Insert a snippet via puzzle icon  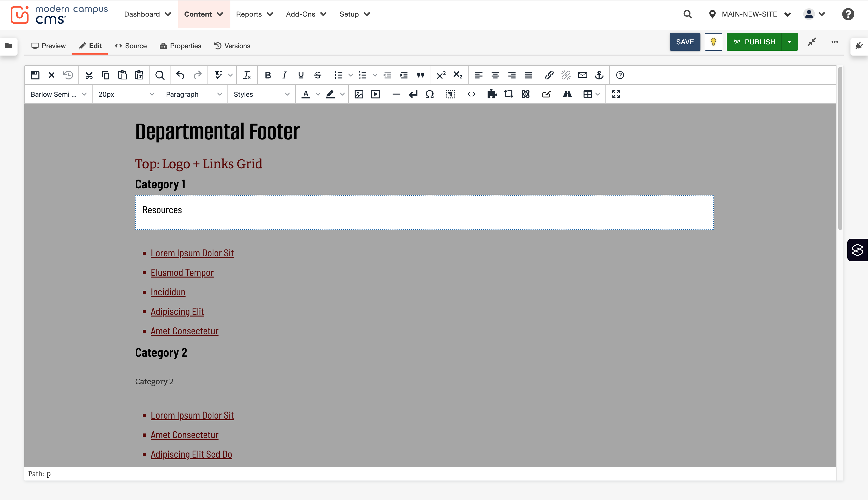click(x=492, y=94)
